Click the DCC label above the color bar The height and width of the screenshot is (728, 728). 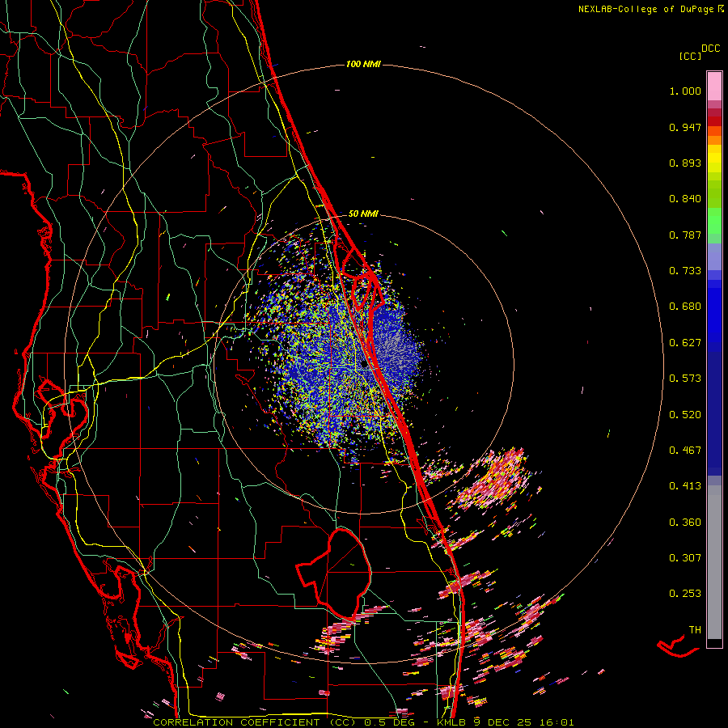click(x=710, y=49)
